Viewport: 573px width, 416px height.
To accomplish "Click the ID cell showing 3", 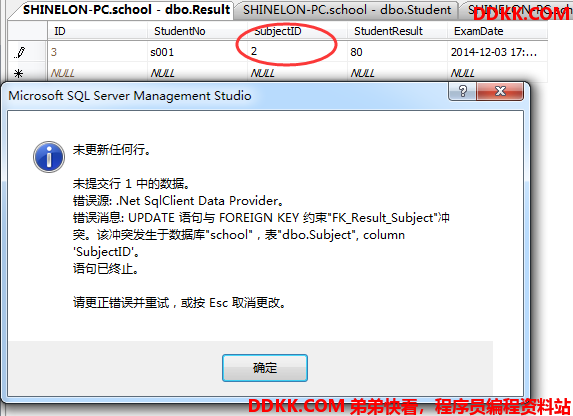I will (98, 52).
